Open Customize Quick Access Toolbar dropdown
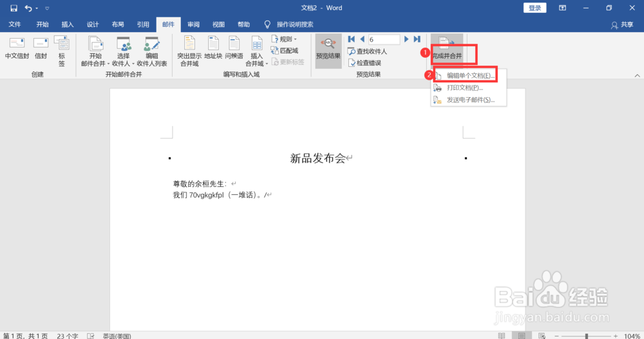Screen dimensions: 644x339 tap(47, 8)
